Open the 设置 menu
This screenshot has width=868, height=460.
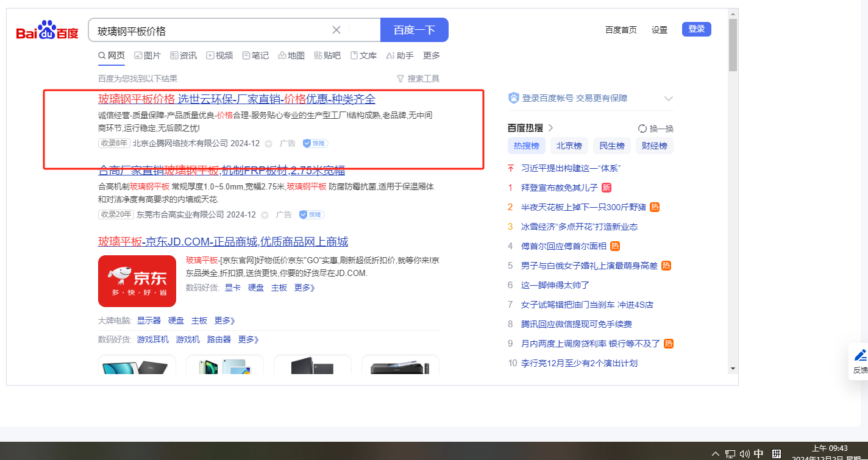pyautogui.click(x=660, y=30)
